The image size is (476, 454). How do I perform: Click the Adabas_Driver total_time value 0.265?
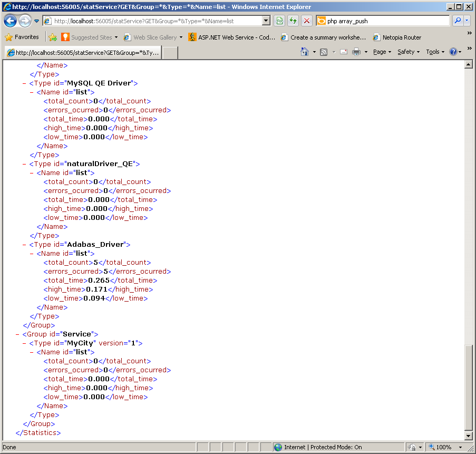click(x=99, y=281)
